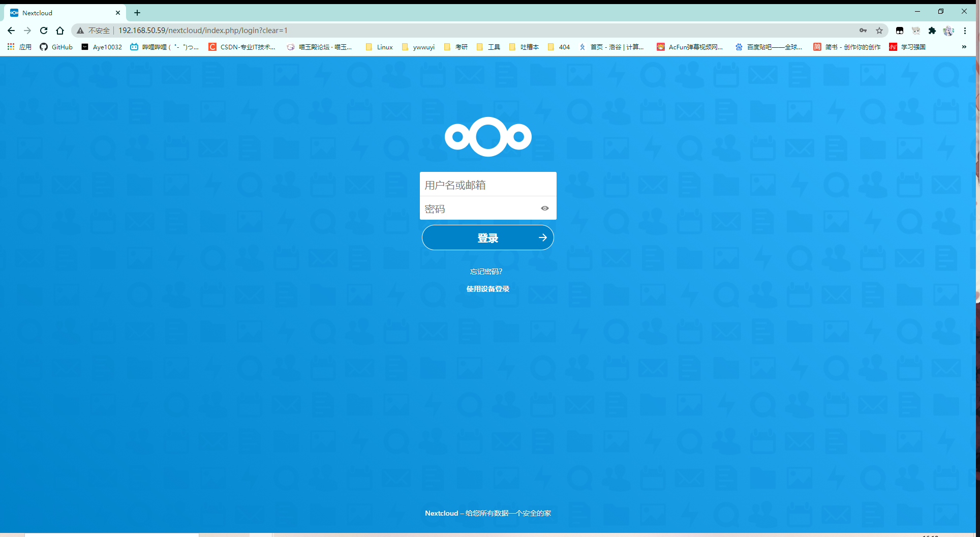Expand the Linux bookmark folder
Image resolution: width=980 pixels, height=537 pixels.
(x=379, y=47)
